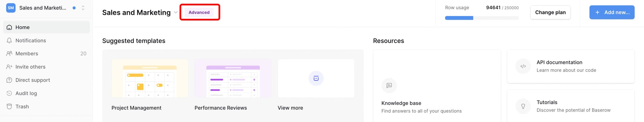
Task: Open chevron next to Sales and Marketing title
Action: (x=175, y=12)
